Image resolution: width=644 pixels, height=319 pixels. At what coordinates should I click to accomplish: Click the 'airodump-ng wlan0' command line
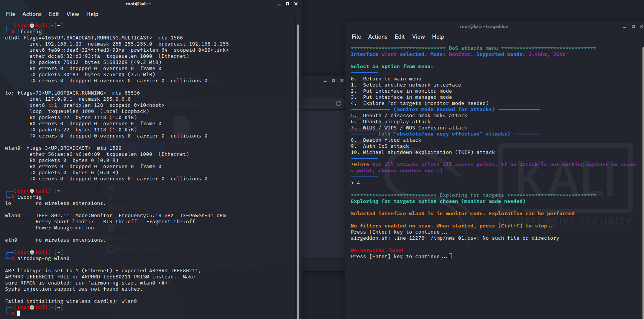coord(43,258)
